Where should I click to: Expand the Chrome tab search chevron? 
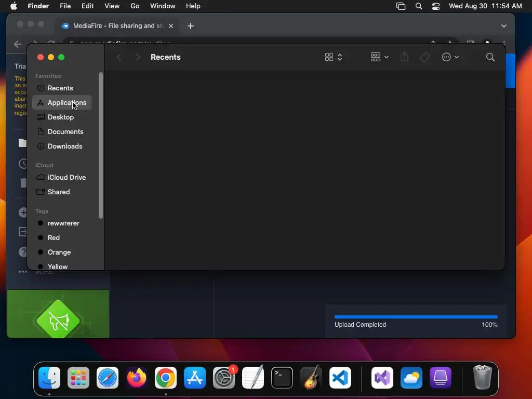504,26
